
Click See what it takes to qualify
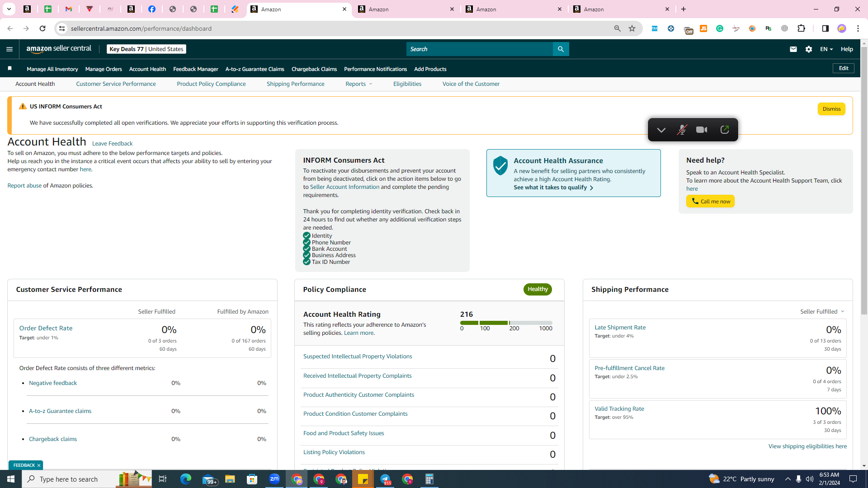[x=553, y=188]
